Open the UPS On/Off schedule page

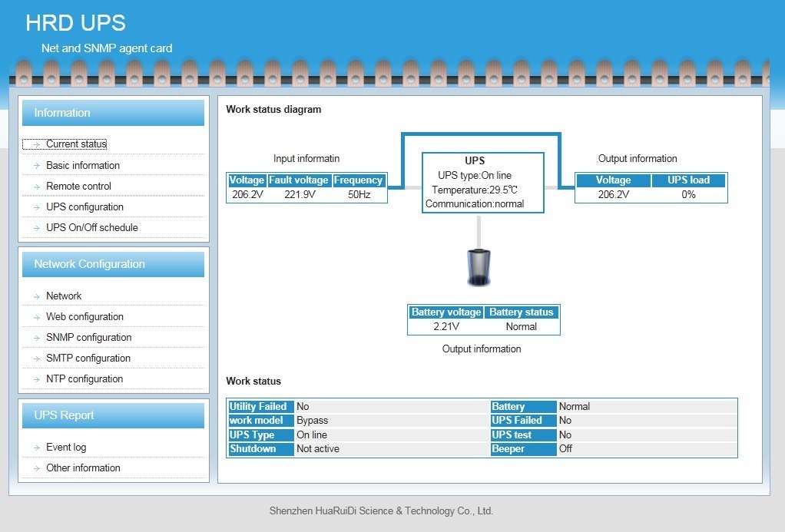point(91,227)
